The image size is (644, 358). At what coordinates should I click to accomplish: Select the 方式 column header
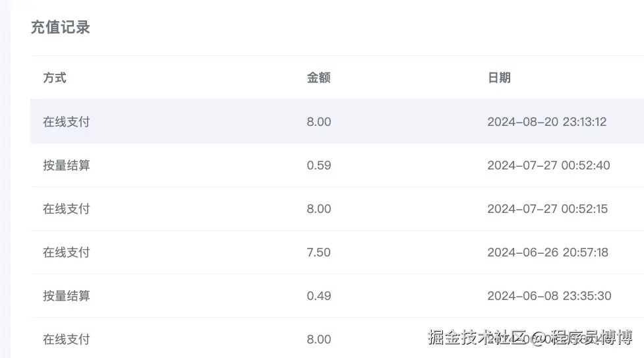(55, 78)
